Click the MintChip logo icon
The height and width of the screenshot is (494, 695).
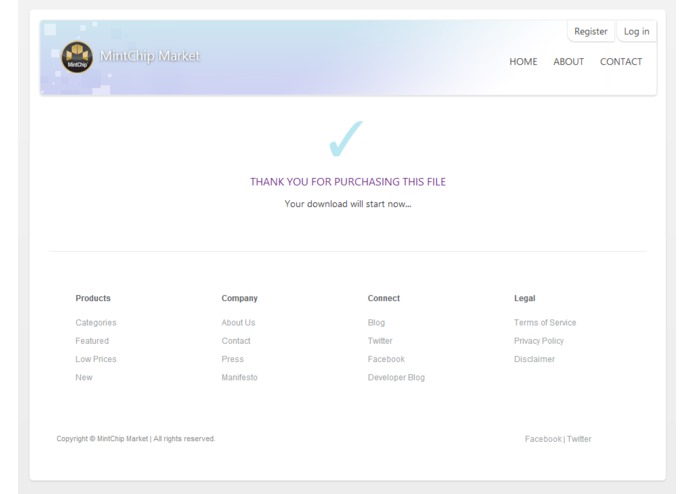(x=77, y=57)
